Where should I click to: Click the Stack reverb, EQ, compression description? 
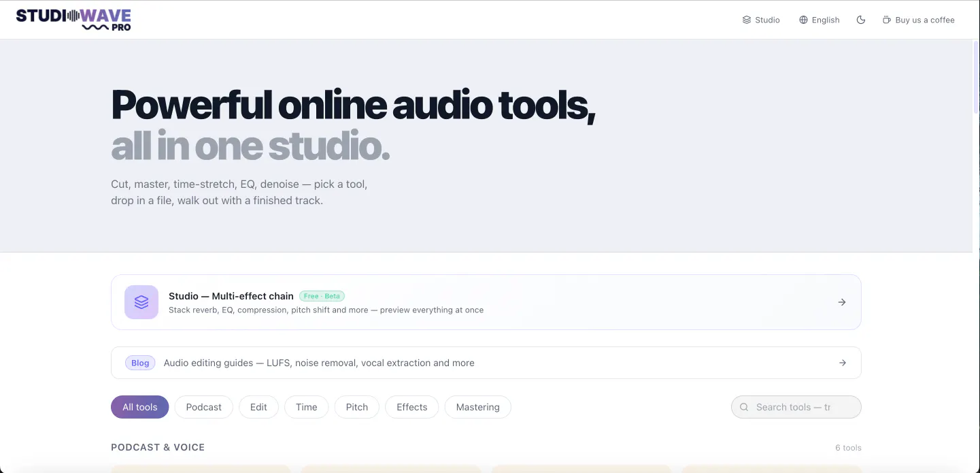click(326, 310)
